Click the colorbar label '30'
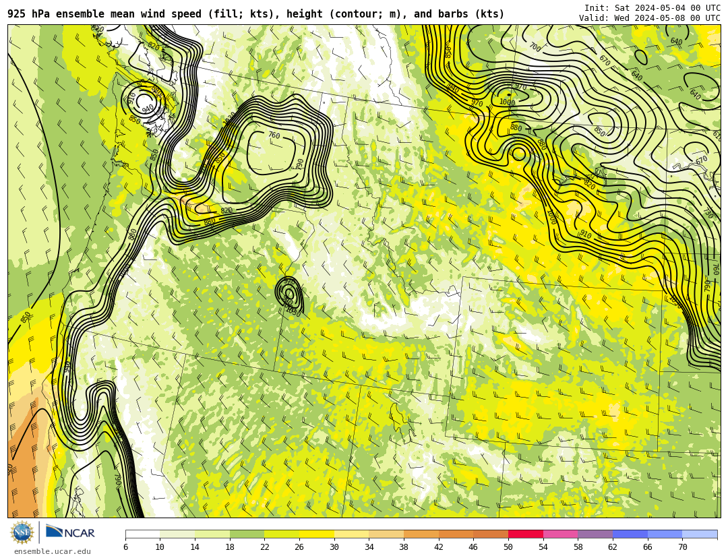 334,547
